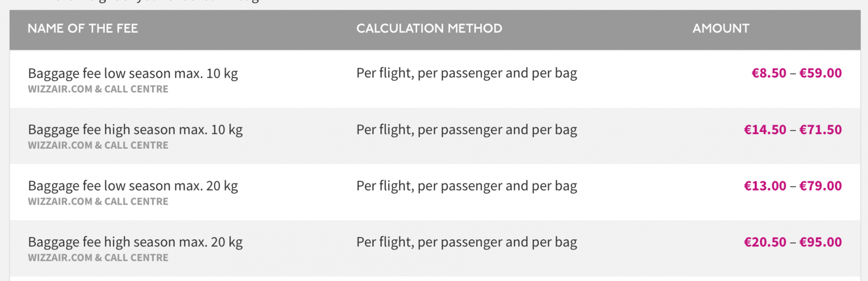
Task: Click the NAME OF THE FEE column header
Action: [83, 29]
